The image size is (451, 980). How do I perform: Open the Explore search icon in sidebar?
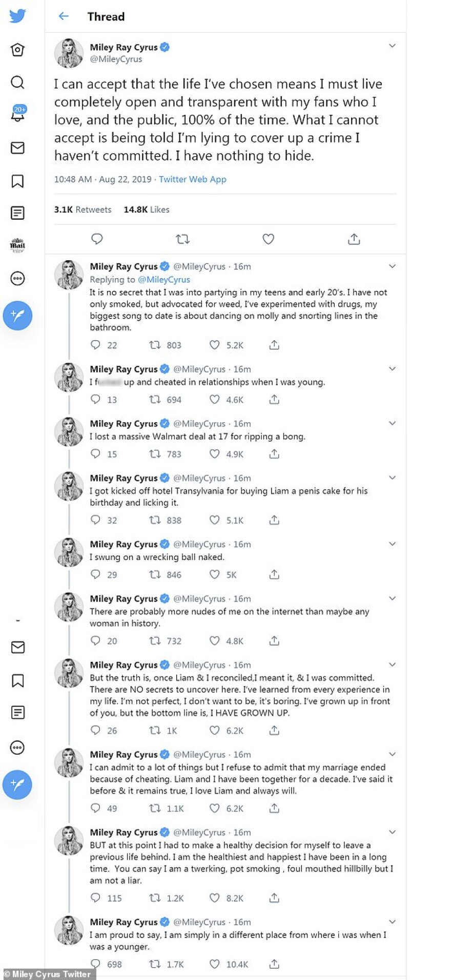(x=17, y=82)
